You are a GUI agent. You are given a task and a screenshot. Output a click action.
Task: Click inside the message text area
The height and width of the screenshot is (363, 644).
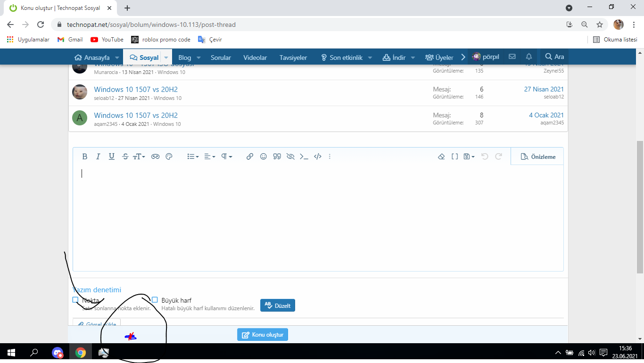(x=318, y=218)
